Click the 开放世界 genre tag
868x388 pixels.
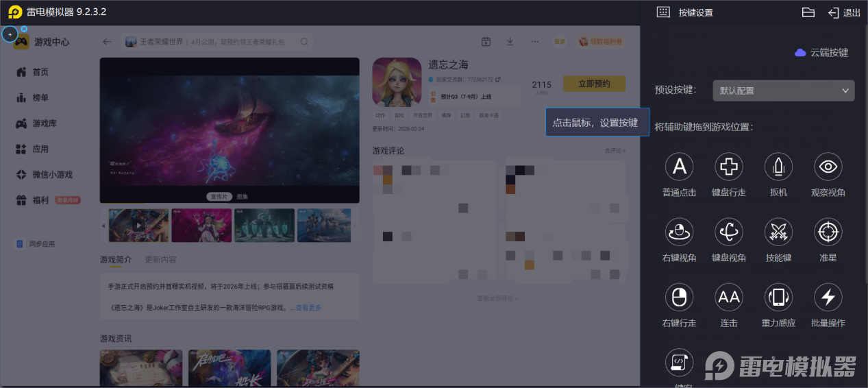423,115
